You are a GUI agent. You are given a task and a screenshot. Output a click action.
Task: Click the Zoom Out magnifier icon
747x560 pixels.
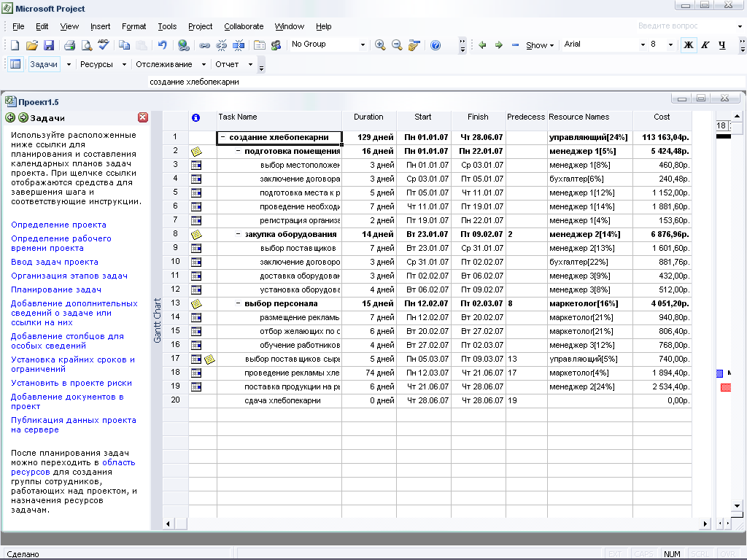pyautogui.click(x=397, y=45)
